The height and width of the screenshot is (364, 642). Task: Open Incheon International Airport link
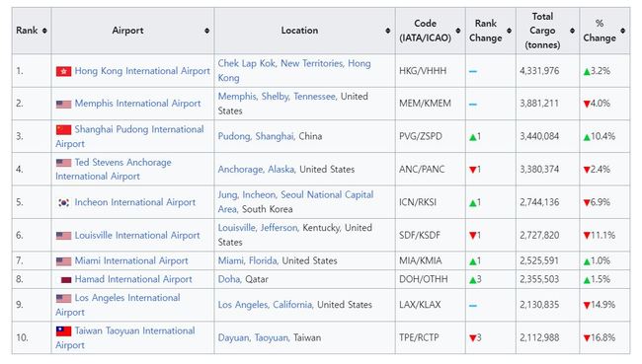[135, 202]
